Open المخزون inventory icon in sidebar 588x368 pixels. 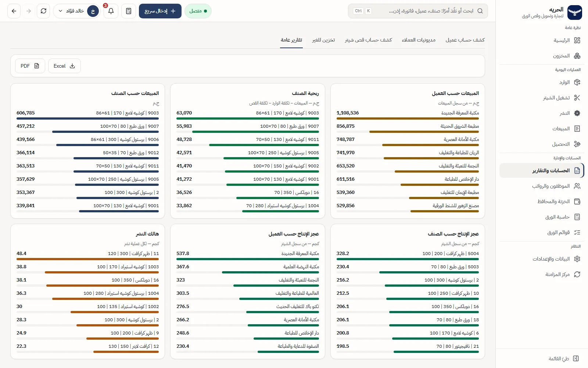pyautogui.click(x=577, y=56)
